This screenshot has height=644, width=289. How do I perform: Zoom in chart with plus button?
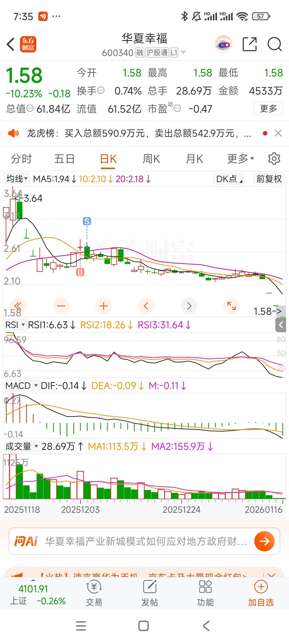point(104,306)
